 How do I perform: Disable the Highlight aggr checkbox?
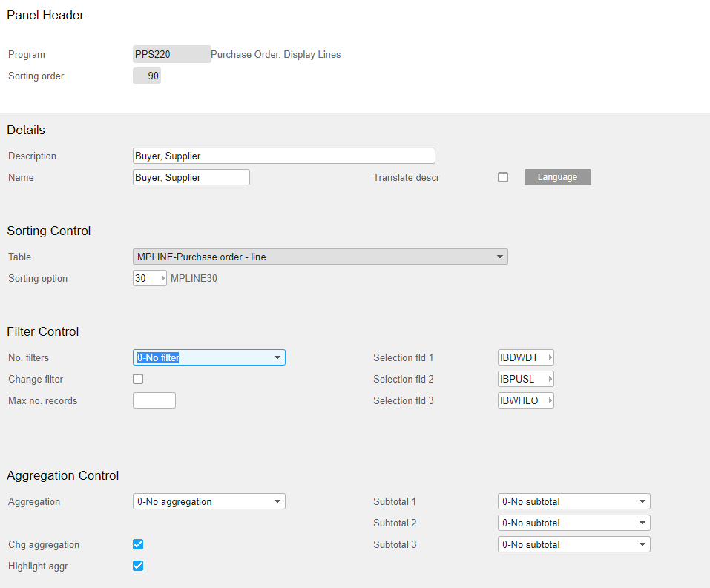click(138, 566)
